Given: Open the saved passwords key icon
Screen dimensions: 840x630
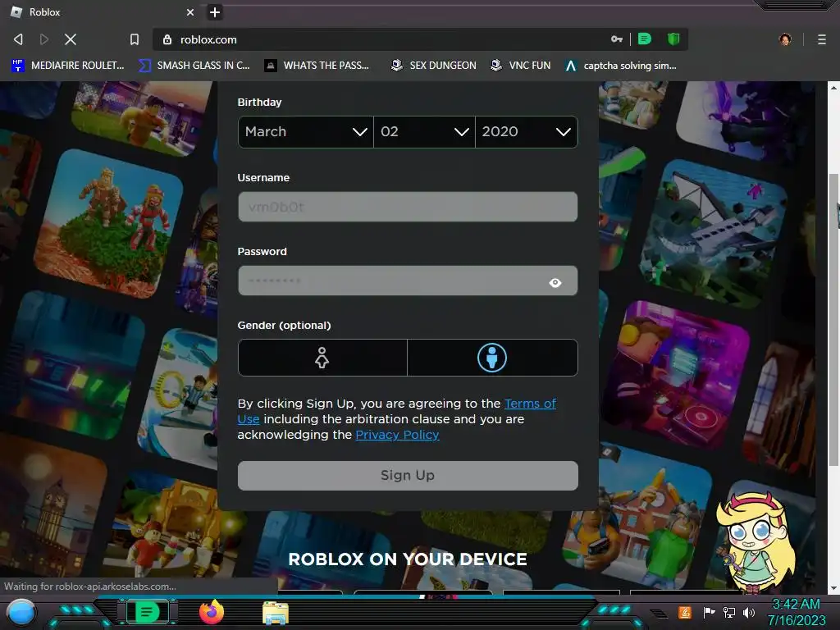Looking at the screenshot, I should coord(617,39).
